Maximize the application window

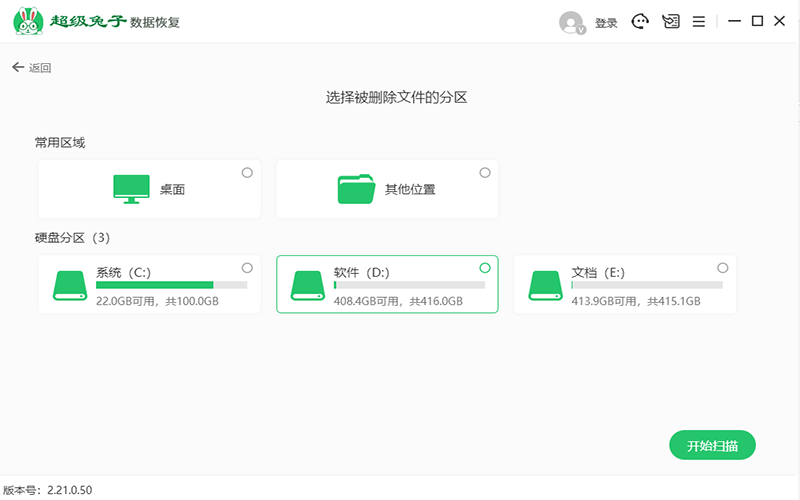pyautogui.click(x=757, y=21)
